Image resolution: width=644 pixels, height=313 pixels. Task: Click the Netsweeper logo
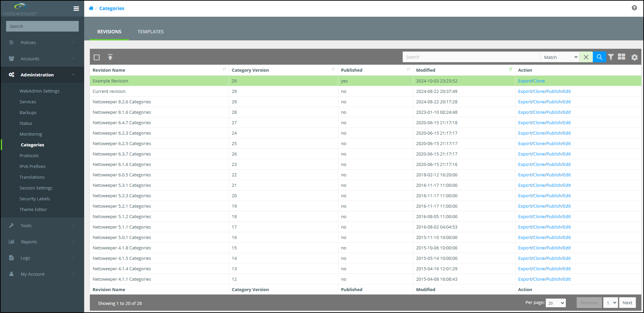click(x=20, y=9)
